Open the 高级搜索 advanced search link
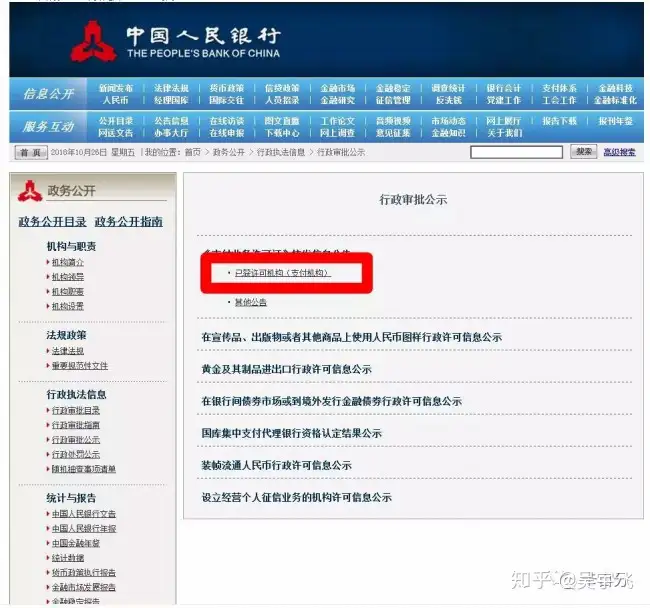The image size is (650, 608). coord(619,152)
